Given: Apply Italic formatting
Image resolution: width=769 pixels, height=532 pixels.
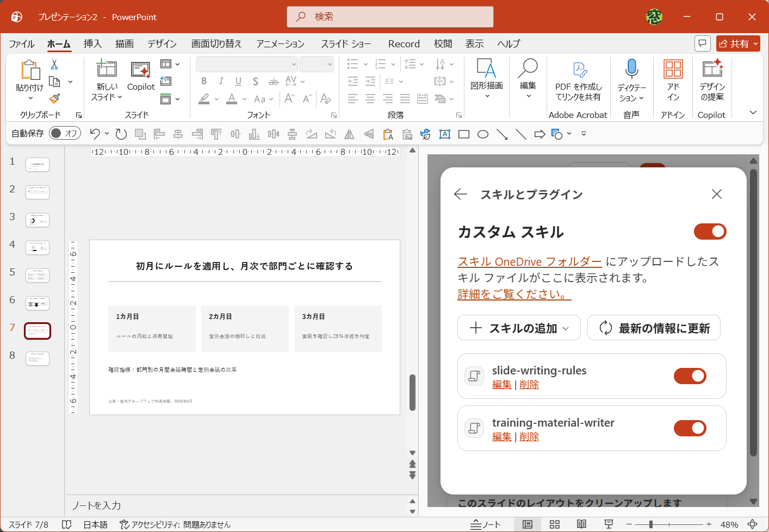Looking at the screenshot, I should (221, 81).
